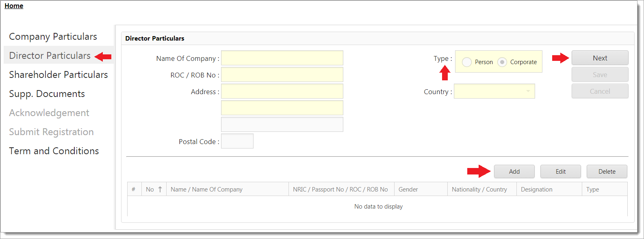Click the Edit button
Screen dimensions: 644x239
560,172
